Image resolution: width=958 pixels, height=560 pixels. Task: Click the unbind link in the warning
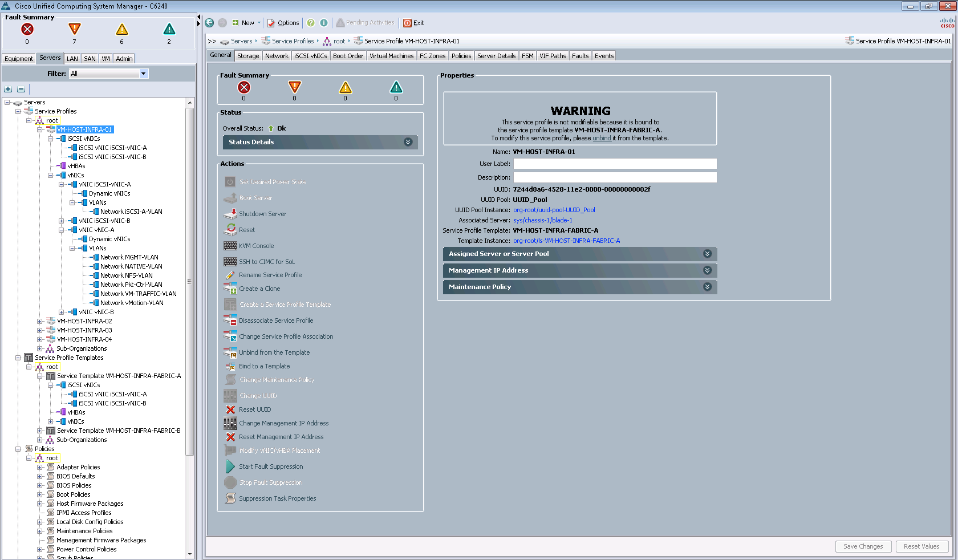(x=602, y=138)
